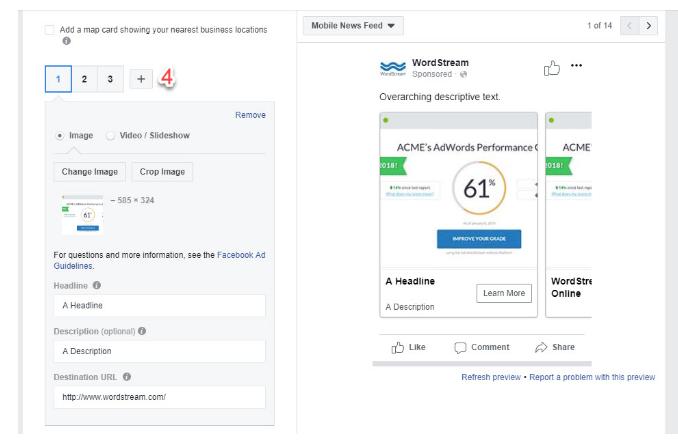678x440 pixels.
Task: Click the '1 of 14' preview counter
Action: coord(599,26)
